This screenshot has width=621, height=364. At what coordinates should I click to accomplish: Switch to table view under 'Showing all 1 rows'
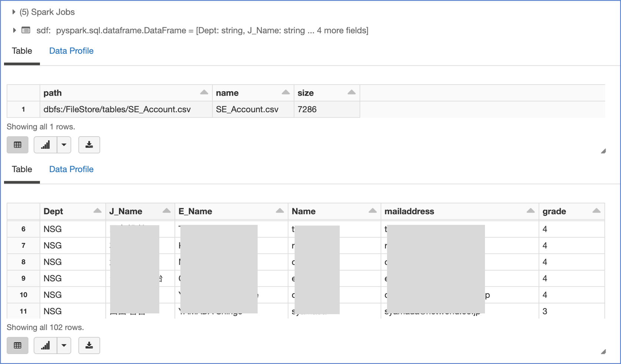pos(17,145)
